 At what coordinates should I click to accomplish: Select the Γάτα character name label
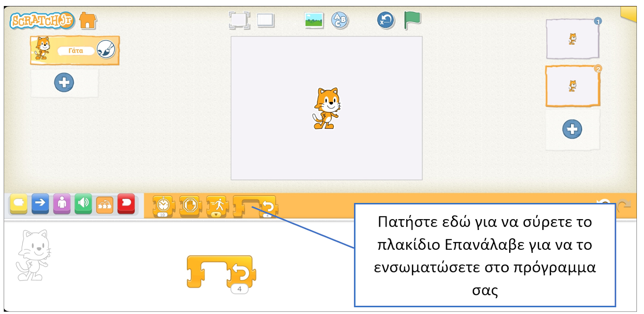pyautogui.click(x=76, y=51)
